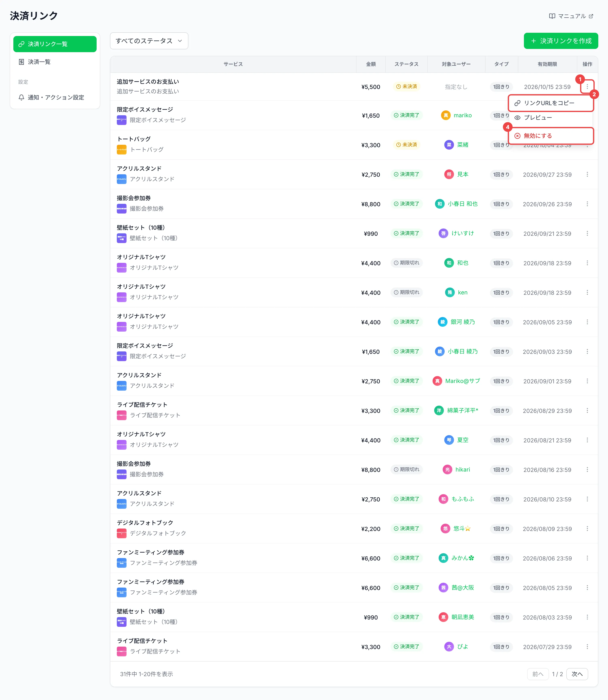Click the トートバッグ service thumbnail icon
The width and height of the screenshot is (608, 700).
pos(121,150)
